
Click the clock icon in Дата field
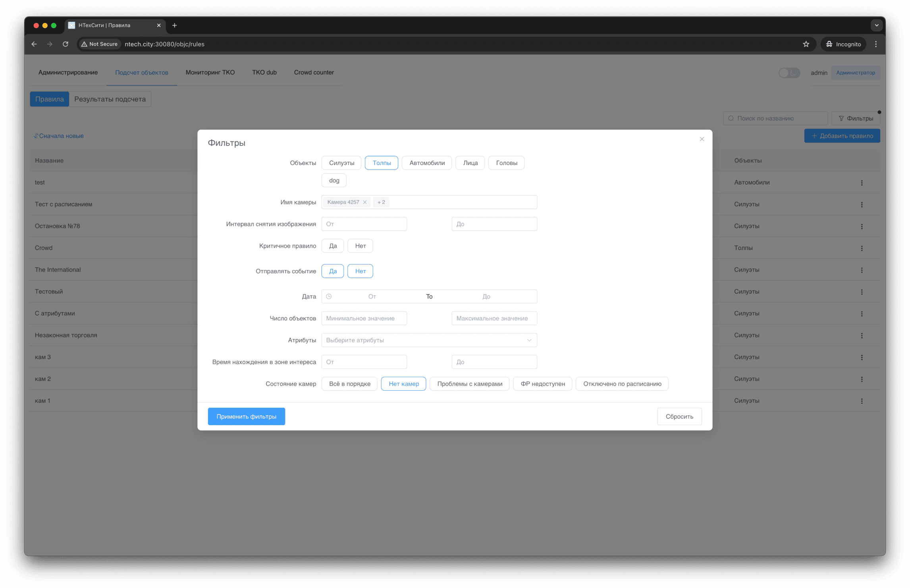[329, 296]
